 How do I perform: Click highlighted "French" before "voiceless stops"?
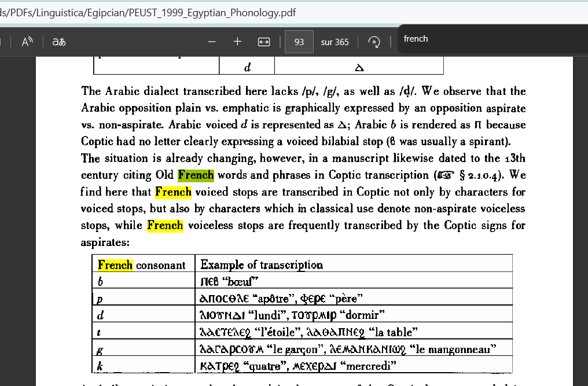[165, 225]
